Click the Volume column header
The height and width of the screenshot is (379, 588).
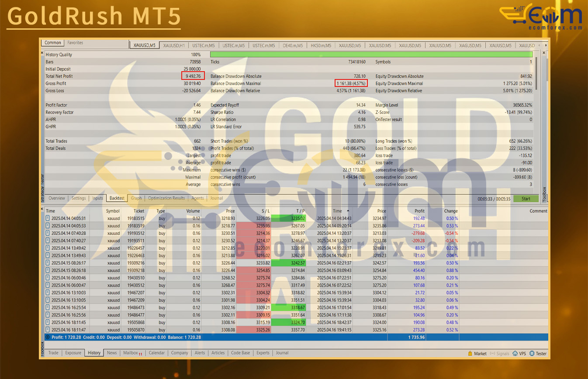(193, 211)
